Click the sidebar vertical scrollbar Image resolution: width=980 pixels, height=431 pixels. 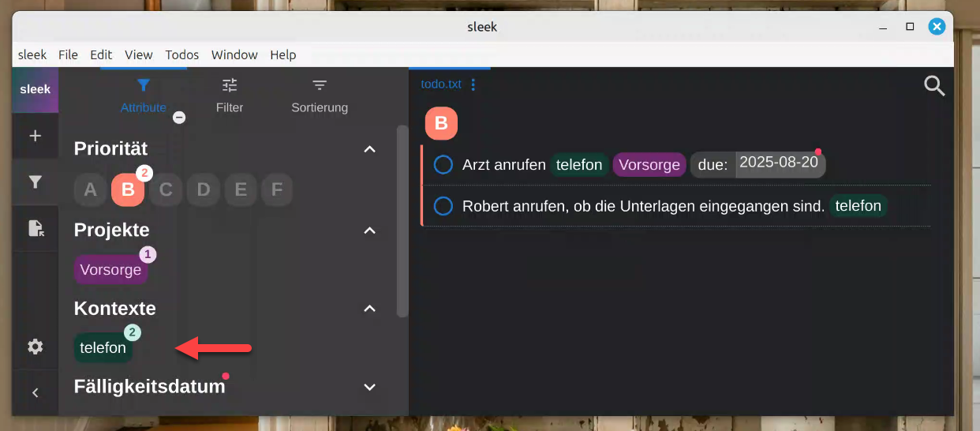coord(402,221)
